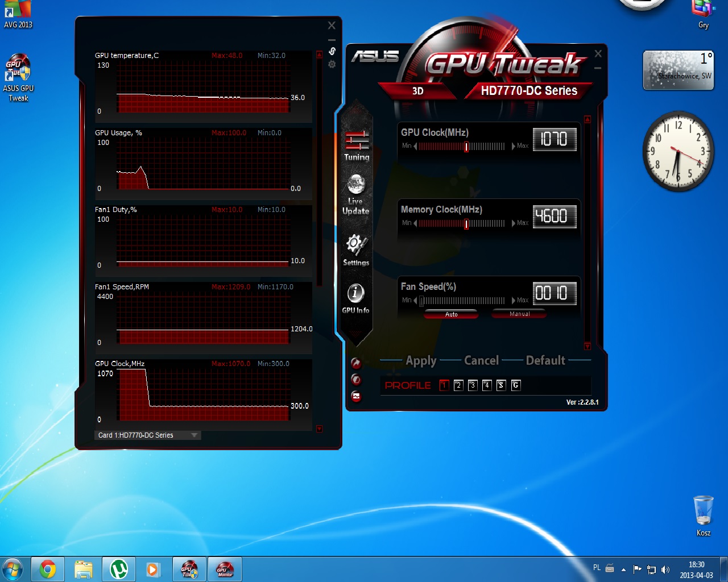Open Windows Explorer from the taskbar
This screenshot has height=582, width=728.
84,569
